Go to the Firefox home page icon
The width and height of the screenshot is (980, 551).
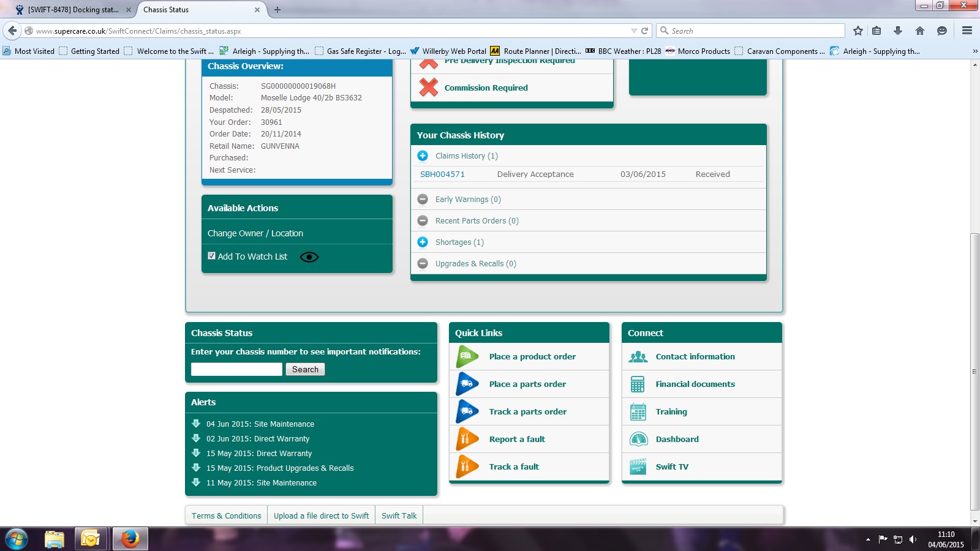pyautogui.click(x=920, y=31)
